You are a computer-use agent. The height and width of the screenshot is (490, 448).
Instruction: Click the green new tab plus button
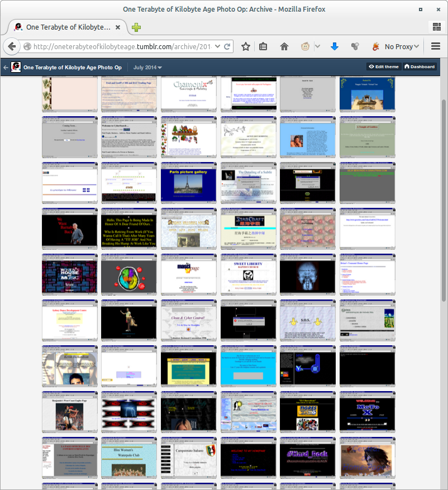click(x=136, y=27)
